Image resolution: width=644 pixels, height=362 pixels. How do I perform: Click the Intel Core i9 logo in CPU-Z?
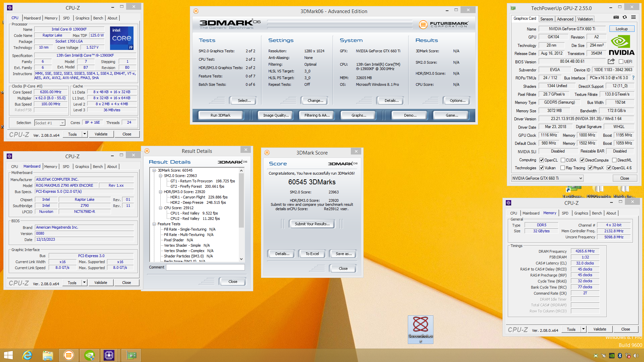point(122,38)
